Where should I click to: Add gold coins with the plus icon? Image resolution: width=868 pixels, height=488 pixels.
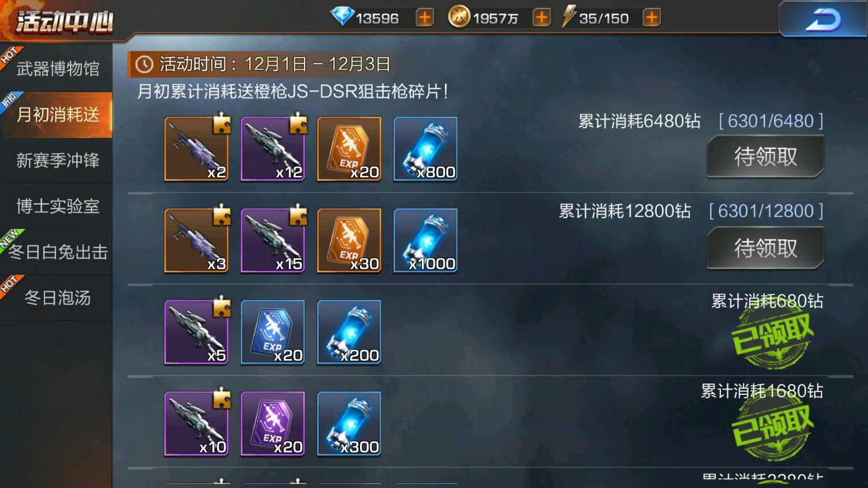[x=542, y=18]
